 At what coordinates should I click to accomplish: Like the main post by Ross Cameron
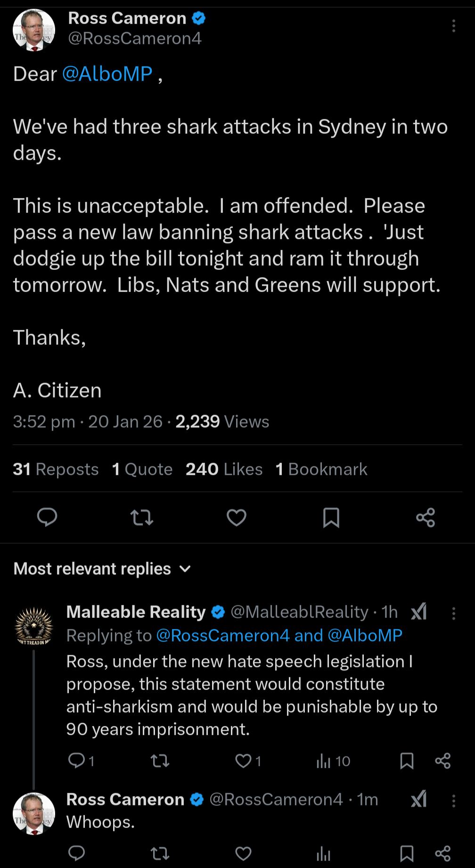(x=237, y=517)
